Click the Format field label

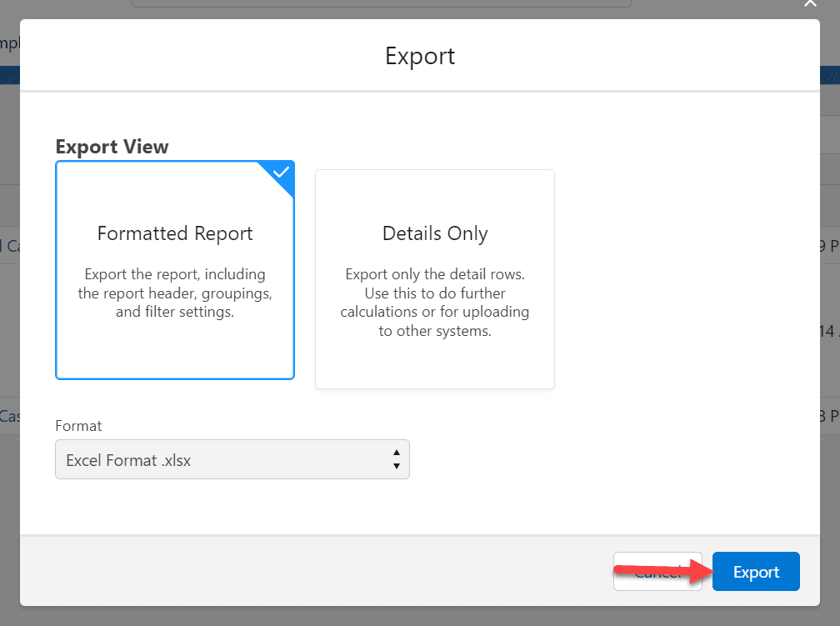click(x=78, y=426)
